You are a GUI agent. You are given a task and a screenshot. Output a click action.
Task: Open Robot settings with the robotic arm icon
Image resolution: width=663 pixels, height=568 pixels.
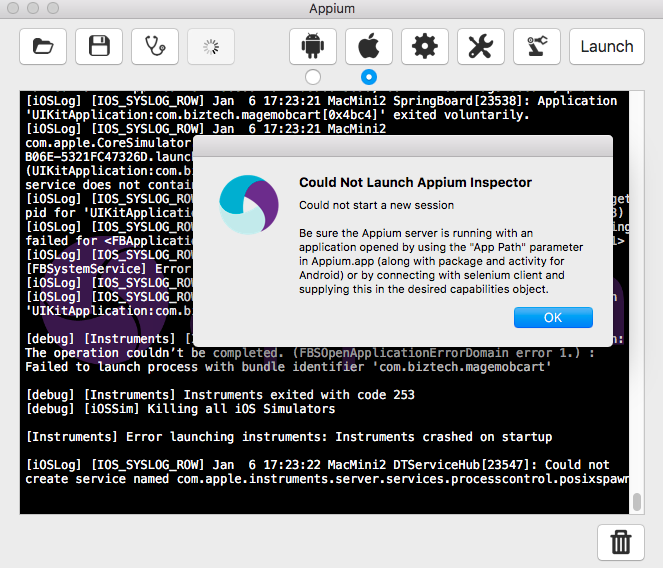pyautogui.click(x=537, y=47)
